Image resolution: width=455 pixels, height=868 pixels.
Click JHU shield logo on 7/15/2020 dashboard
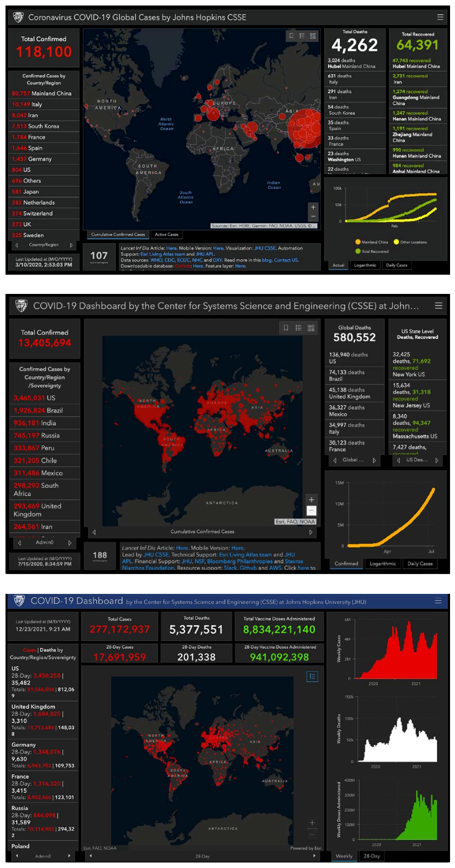coord(21,305)
